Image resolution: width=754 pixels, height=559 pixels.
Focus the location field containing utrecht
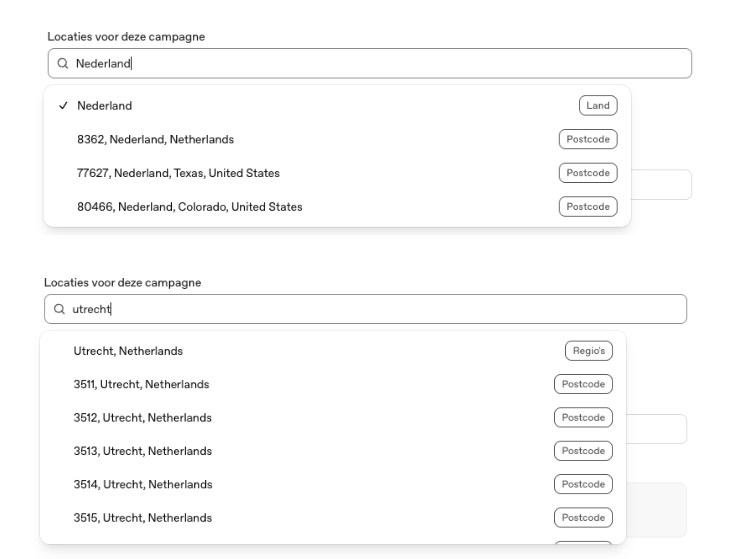365,309
